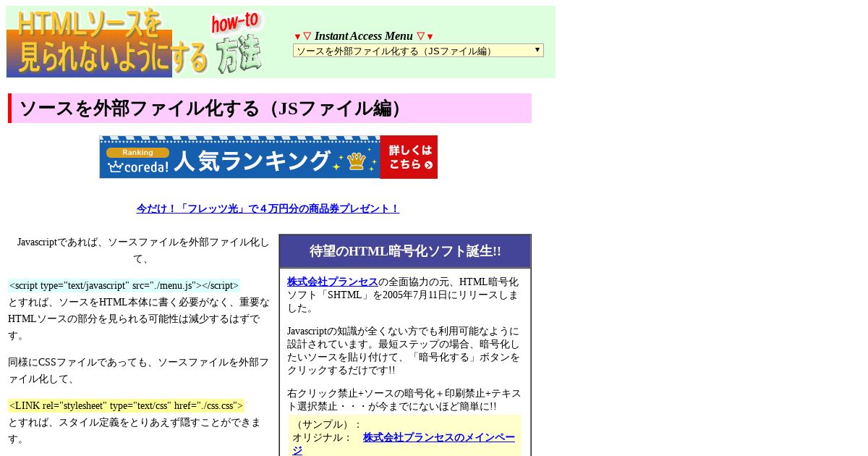868x456 pixels.
Task: Open the Instant Access Menu dropdown
Action: (418, 51)
